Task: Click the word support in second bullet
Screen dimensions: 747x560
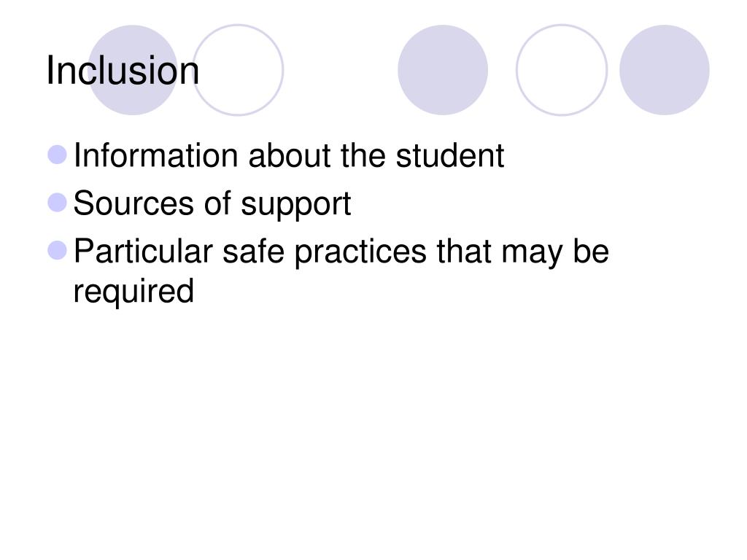Action: pyautogui.click(x=296, y=205)
